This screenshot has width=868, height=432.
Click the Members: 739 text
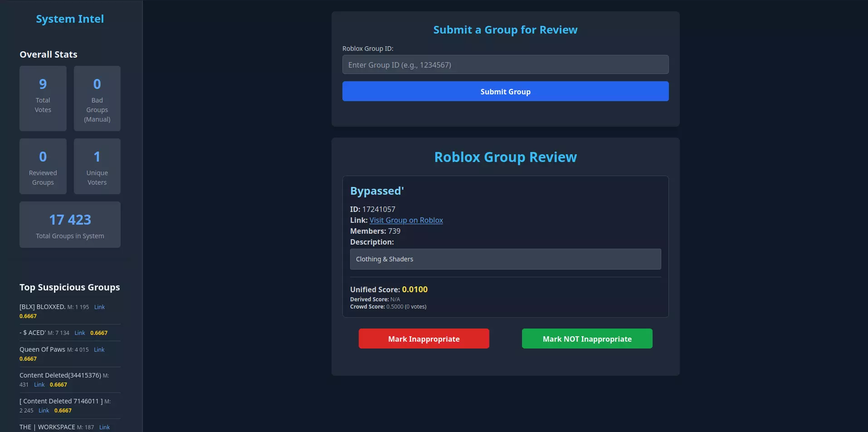pos(375,231)
